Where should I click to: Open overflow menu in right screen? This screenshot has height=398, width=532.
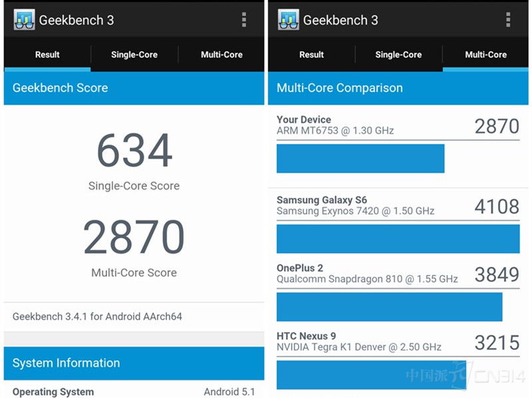pyautogui.click(x=508, y=20)
